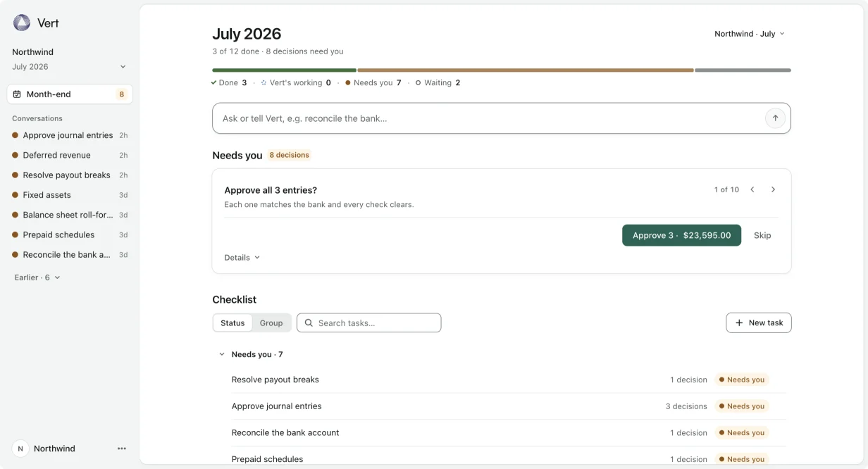868x469 pixels.
Task: Click Approve 3 · $23,595.00 button
Action: tap(681, 235)
